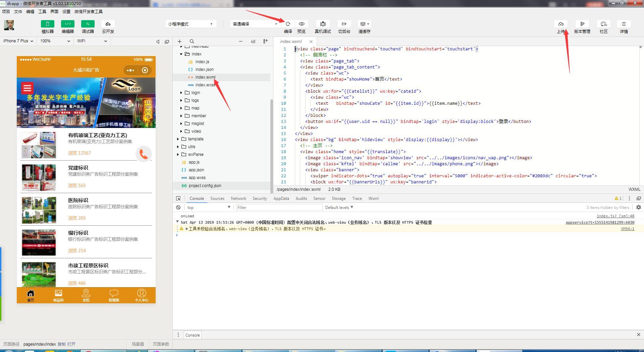Open the WiFi network dropdown

click(x=92, y=41)
